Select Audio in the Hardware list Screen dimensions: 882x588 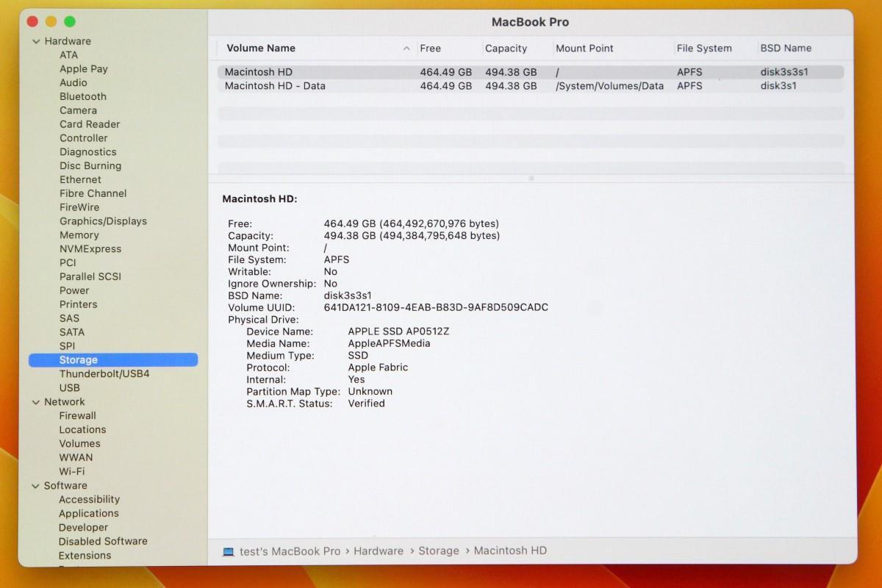[x=73, y=83]
